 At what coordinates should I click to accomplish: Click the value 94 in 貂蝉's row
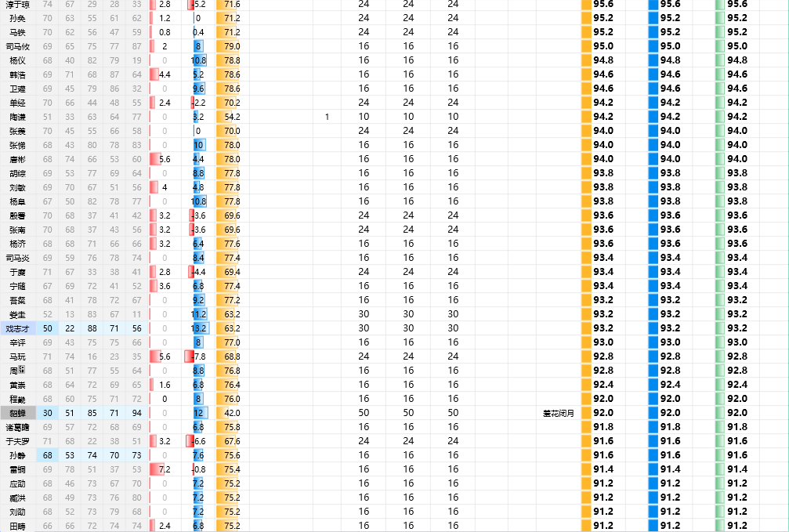[137, 413]
